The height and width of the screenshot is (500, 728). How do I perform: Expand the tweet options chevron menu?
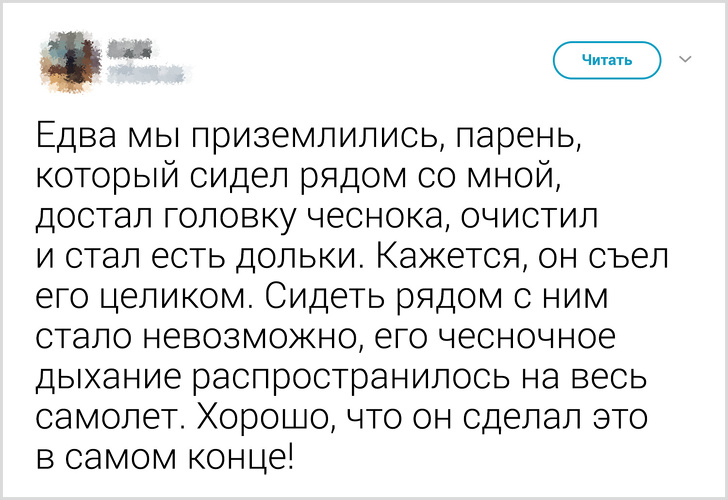click(x=686, y=60)
